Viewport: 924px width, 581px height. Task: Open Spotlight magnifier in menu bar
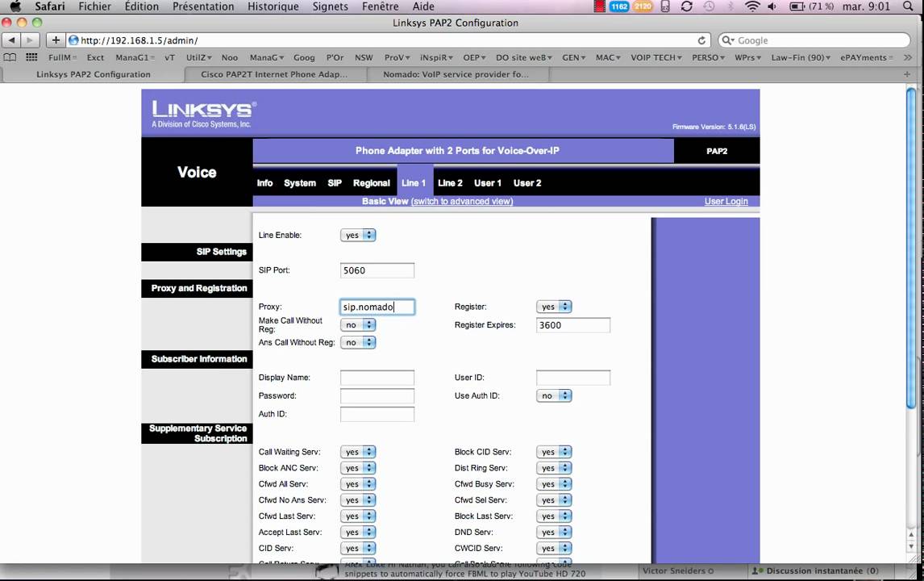pyautogui.click(x=908, y=6)
